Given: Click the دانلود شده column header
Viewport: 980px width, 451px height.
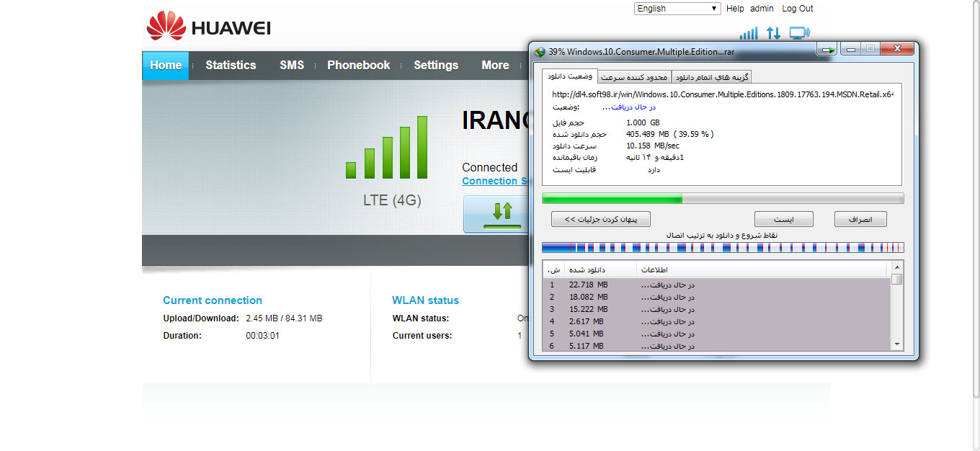Looking at the screenshot, I should tap(599, 270).
